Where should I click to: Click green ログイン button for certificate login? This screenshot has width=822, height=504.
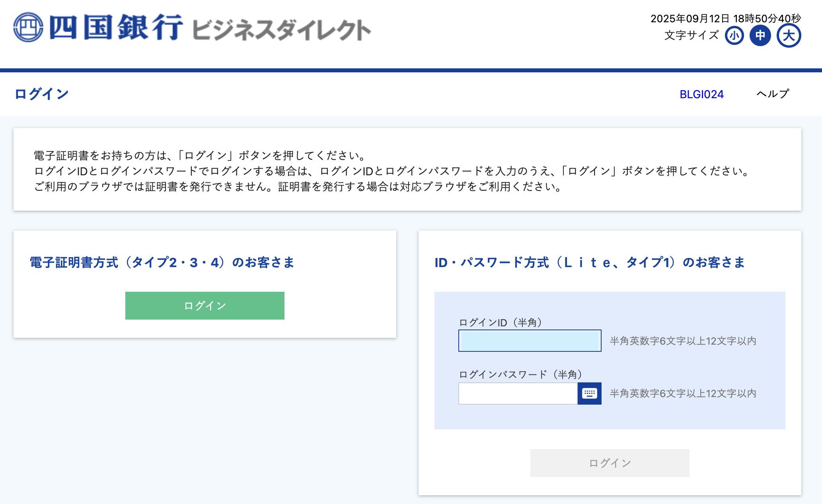[205, 306]
